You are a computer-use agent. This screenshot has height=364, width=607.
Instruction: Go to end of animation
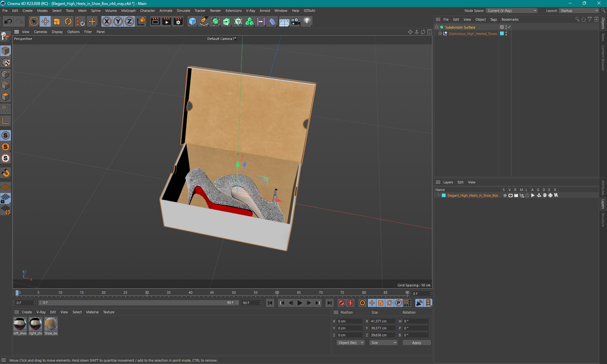pyautogui.click(x=329, y=303)
